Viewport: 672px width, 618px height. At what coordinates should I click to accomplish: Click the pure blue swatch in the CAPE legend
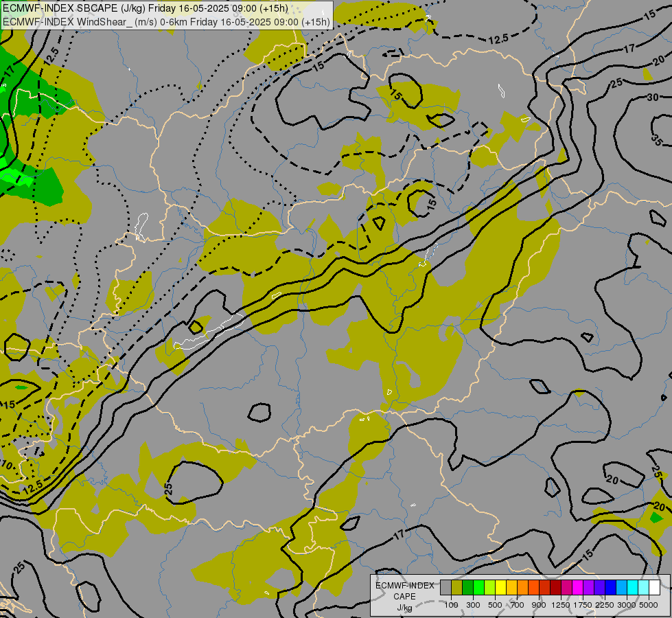point(611,588)
